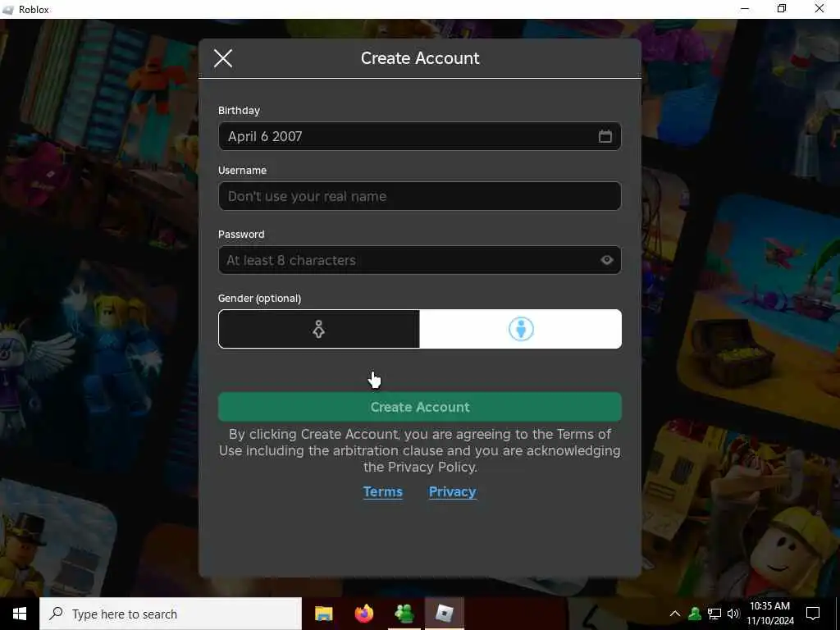Click the taskbar search box

click(171, 614)
